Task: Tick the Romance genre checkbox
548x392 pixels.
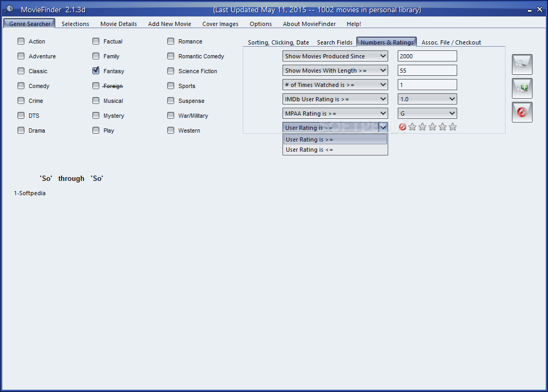Action: coord(170,41)
